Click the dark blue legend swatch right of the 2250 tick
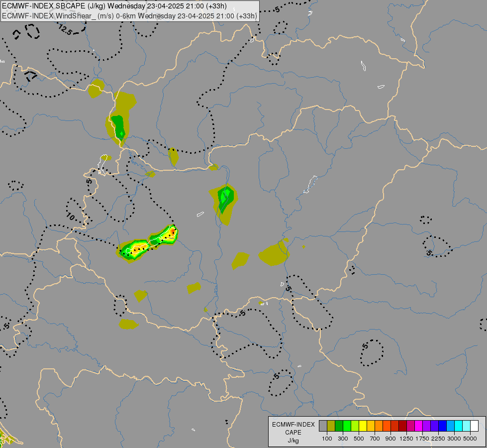 (442, 426)
